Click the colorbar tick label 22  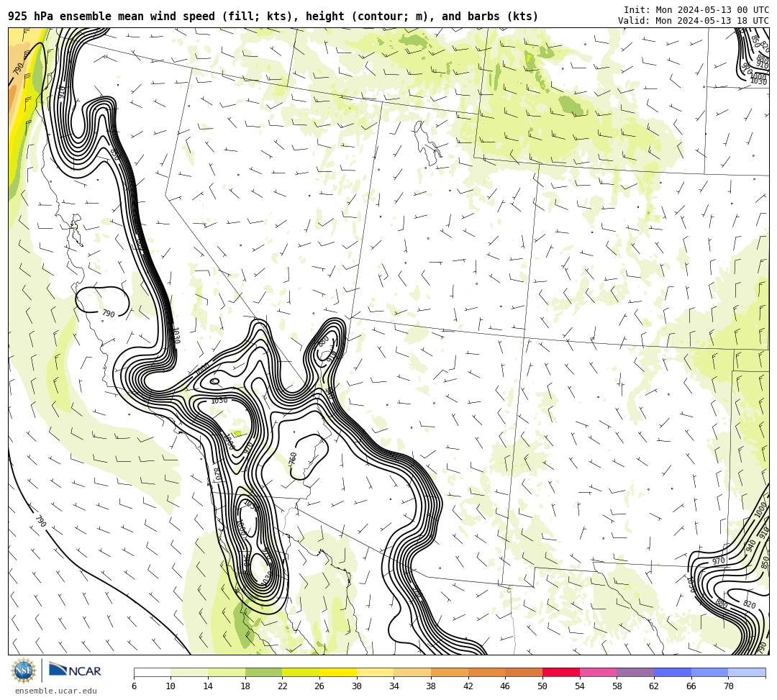(x=283, y=686)
